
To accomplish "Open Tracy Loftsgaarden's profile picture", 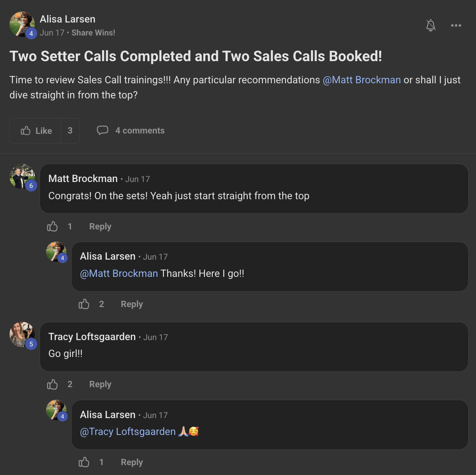I will pyautogui.click(x=22, y=334).
